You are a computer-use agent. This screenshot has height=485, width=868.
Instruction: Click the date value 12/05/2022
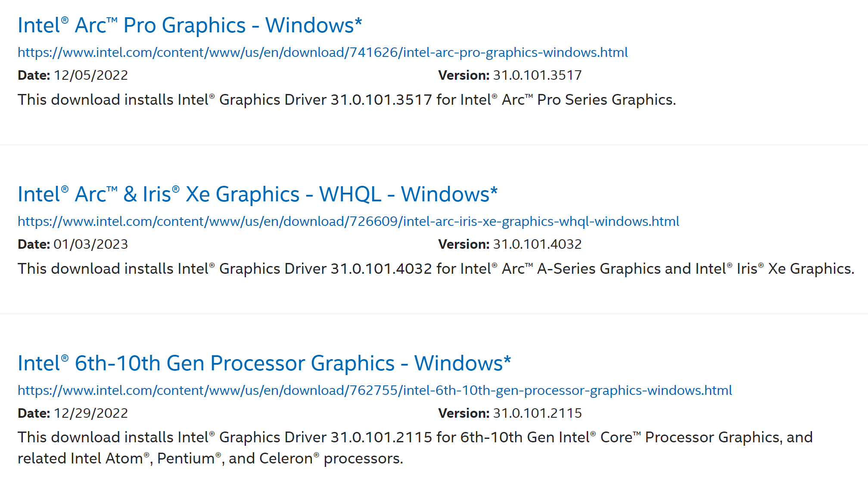[x=90, y=75]
